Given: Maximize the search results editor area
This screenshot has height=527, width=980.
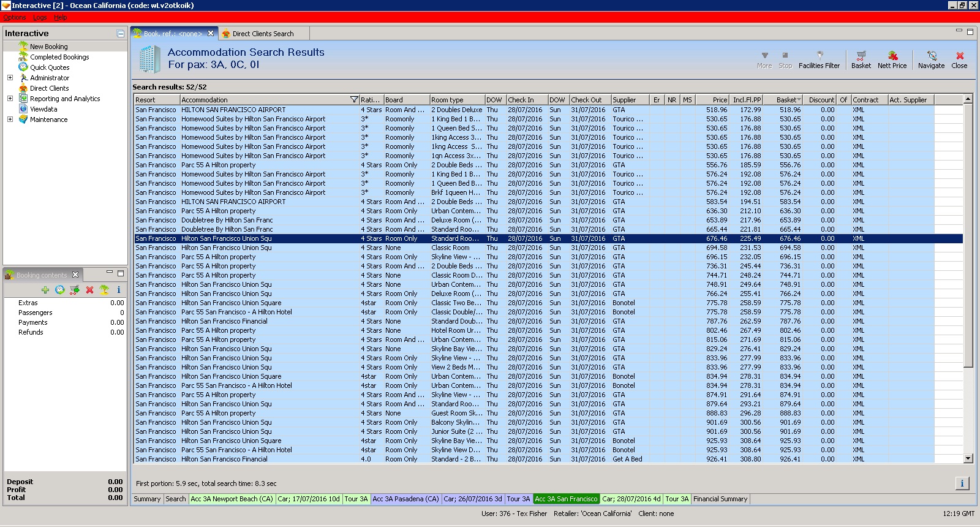Looking at the screenshot, I should coord(970,31).
